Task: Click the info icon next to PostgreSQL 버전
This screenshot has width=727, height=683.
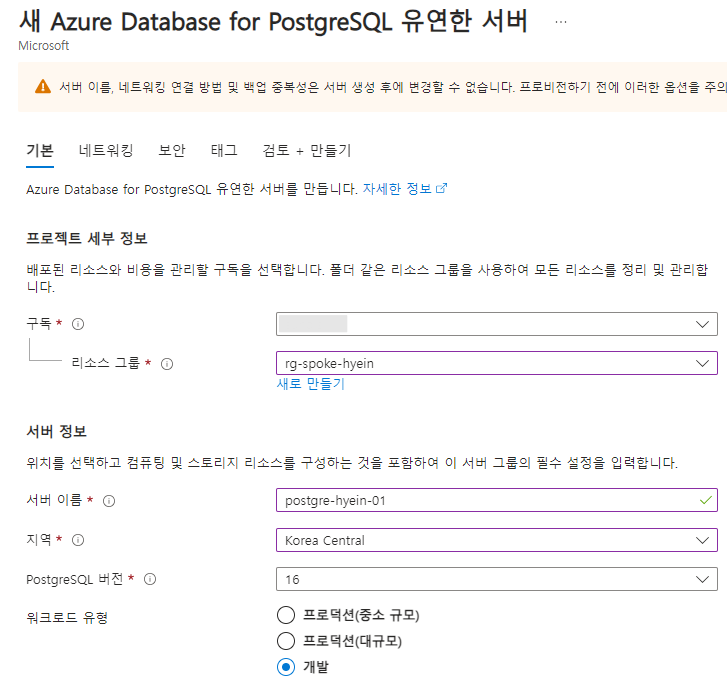Action: point(150,579)
